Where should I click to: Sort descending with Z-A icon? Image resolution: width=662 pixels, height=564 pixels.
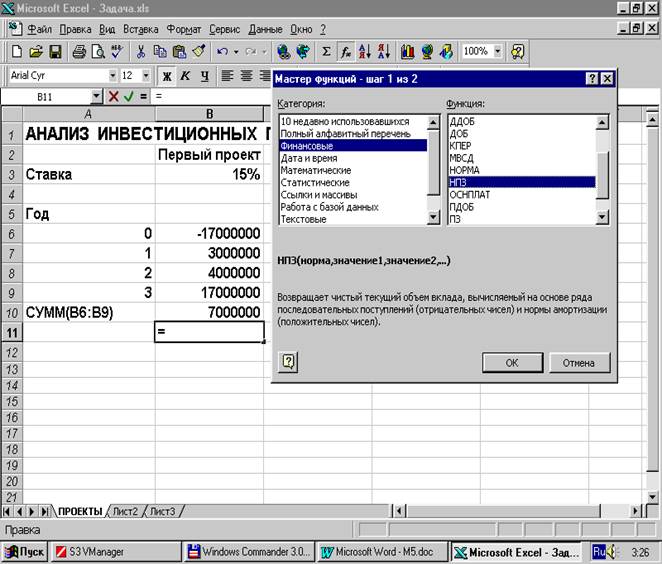pyautogui.click(x=384, y=52)
